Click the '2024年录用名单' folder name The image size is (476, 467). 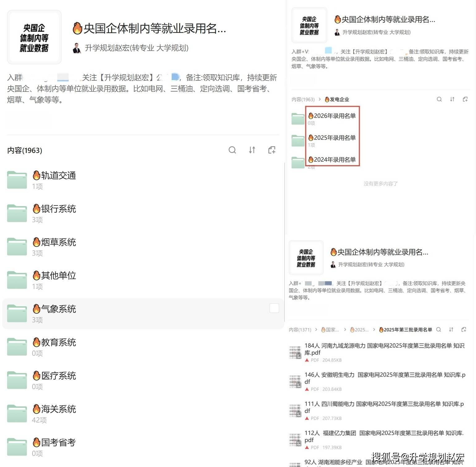tap(332, 160)
